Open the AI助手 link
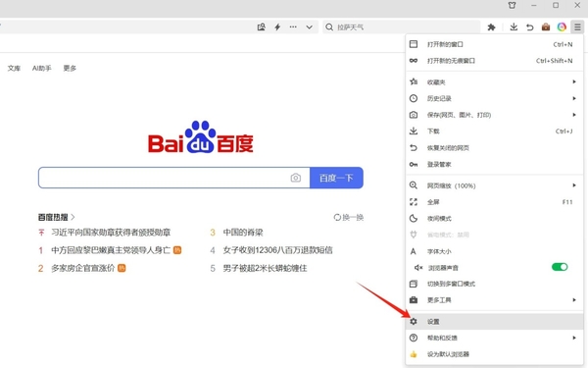 [x=41, y=68]
